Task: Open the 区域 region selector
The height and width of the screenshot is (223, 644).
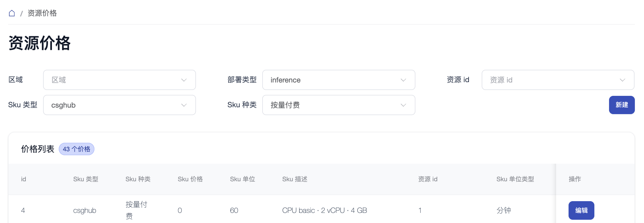Action: pos(119,80)
